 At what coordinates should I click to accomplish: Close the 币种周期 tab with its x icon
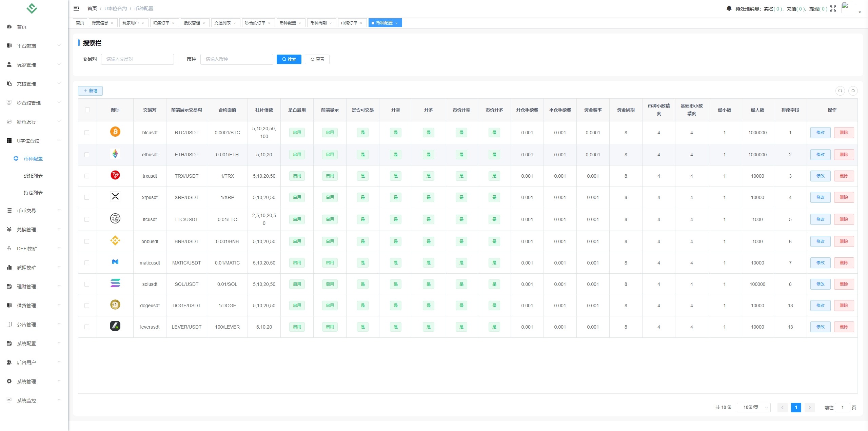click(331, 23)
